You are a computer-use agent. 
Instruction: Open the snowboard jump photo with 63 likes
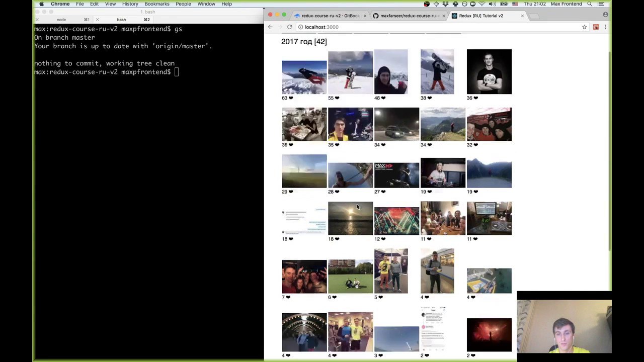[x=304, y=77]
